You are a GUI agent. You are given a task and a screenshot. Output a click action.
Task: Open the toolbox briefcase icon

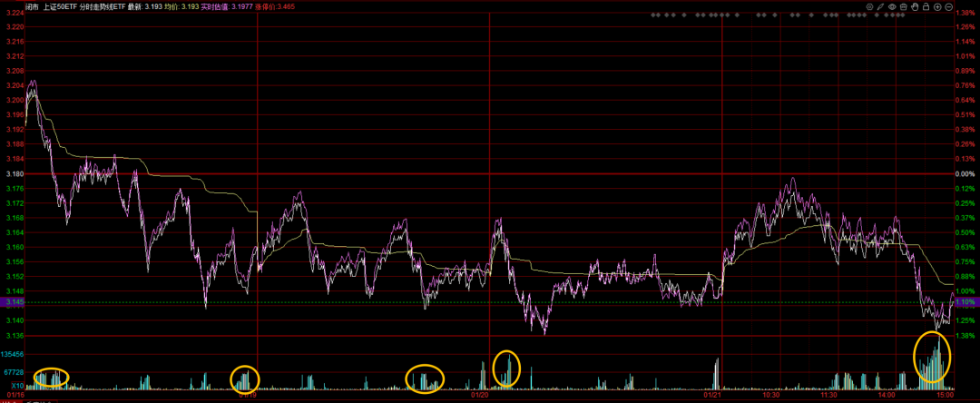pyautogui.click(x=904, y=7)
